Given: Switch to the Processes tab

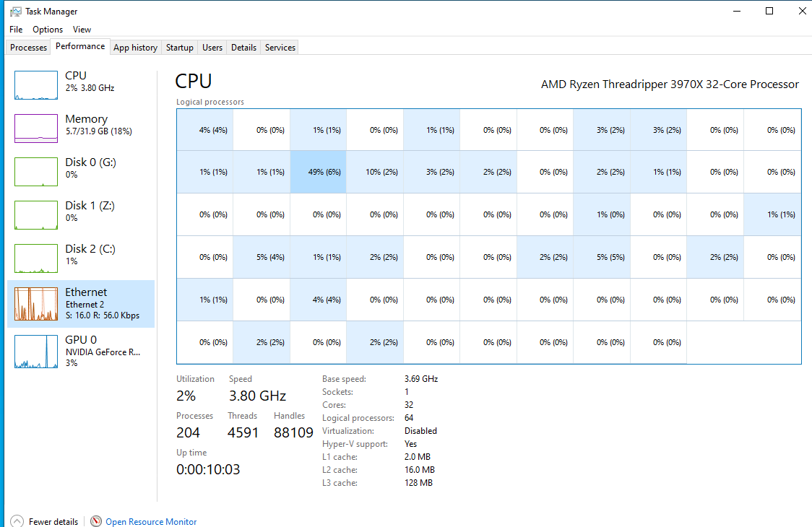Looking at the screenshot, I should (x=29, y=48).
